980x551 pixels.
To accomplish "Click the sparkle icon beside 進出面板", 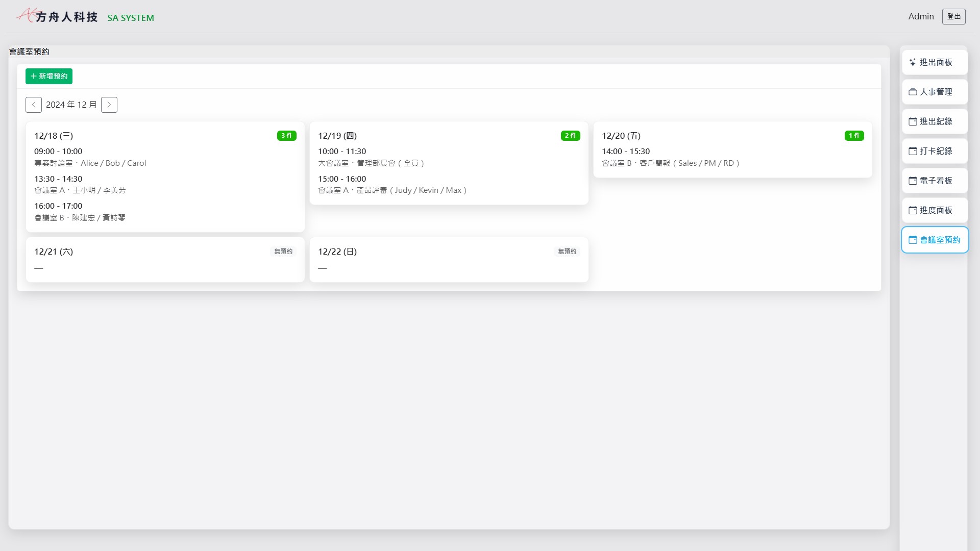I will [x=913, y=62].
